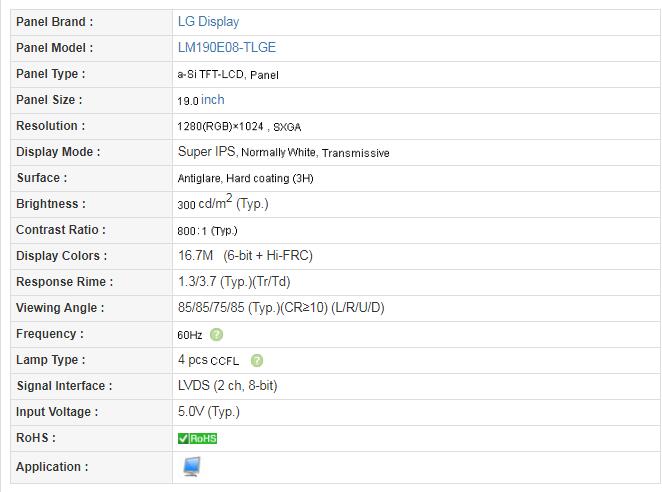Click the Super IPS display mode text

click(207, 151)
